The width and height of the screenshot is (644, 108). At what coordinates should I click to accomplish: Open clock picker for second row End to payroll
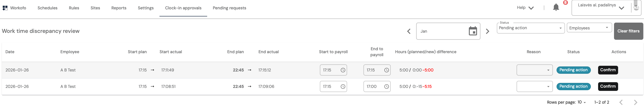coord(386,87)
